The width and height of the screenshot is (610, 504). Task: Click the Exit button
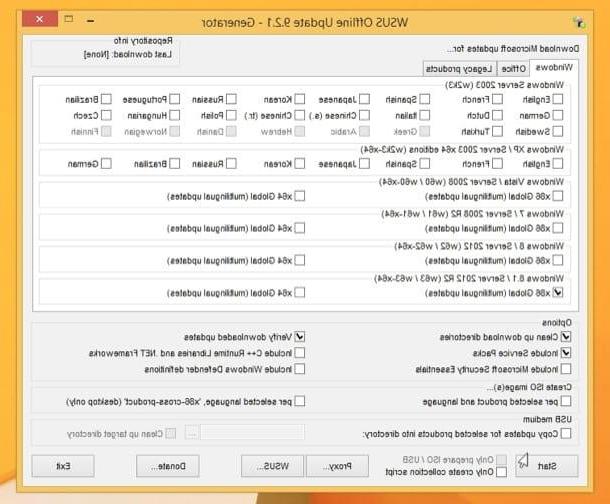63,466
